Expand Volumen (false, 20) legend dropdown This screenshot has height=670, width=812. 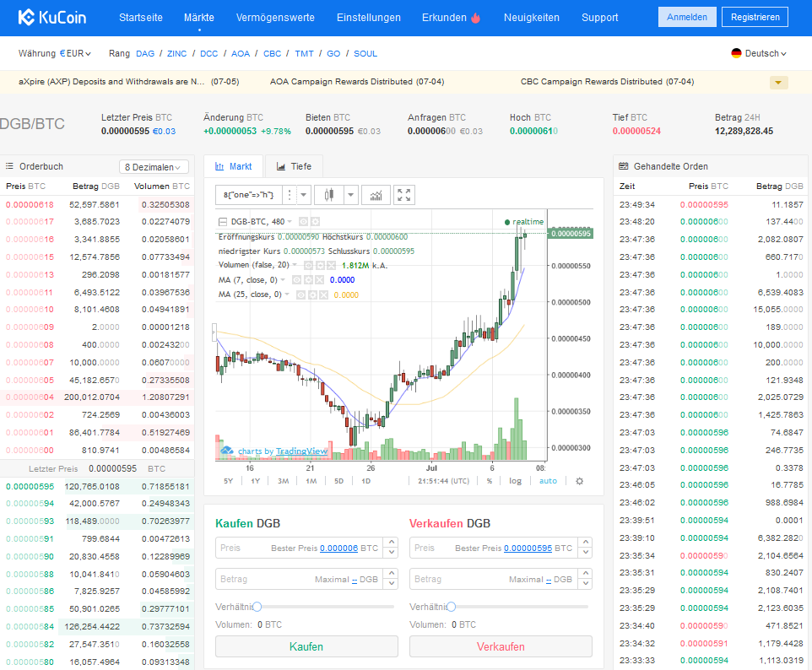[295, 265]
